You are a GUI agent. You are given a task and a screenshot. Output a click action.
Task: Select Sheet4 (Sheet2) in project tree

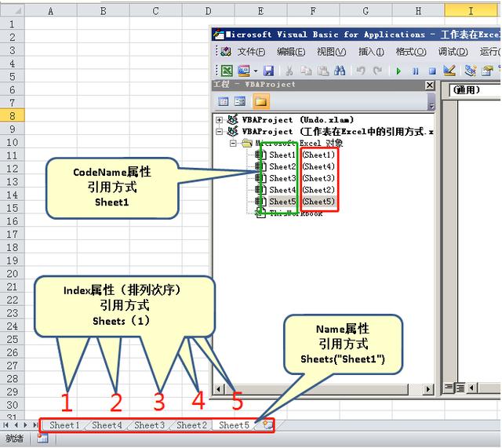[301, 190]
